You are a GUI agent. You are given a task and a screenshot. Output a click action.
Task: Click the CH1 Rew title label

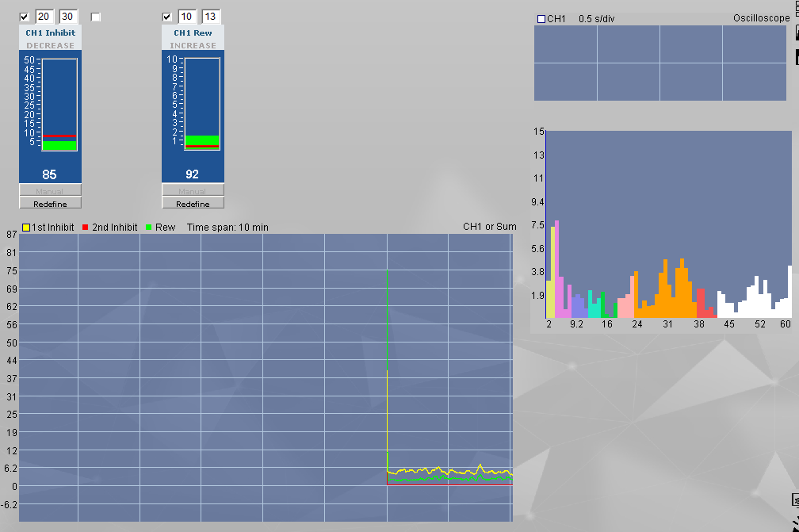(193, 33)
